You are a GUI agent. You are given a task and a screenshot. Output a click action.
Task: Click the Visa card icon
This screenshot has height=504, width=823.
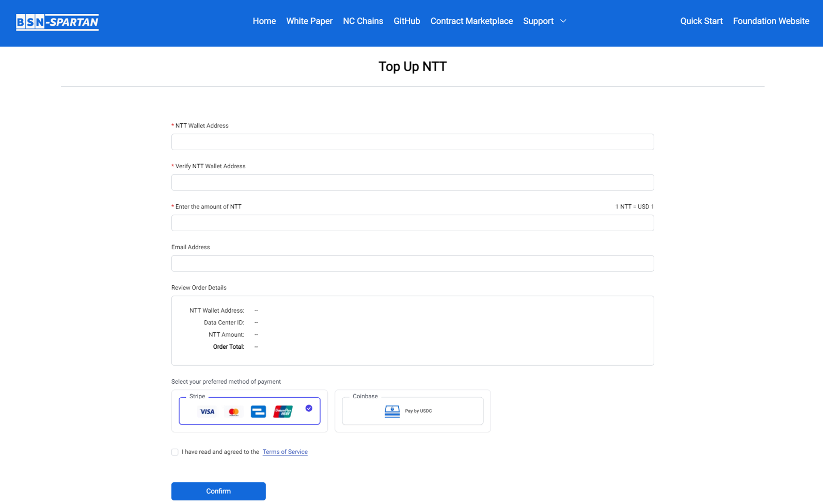207,412
